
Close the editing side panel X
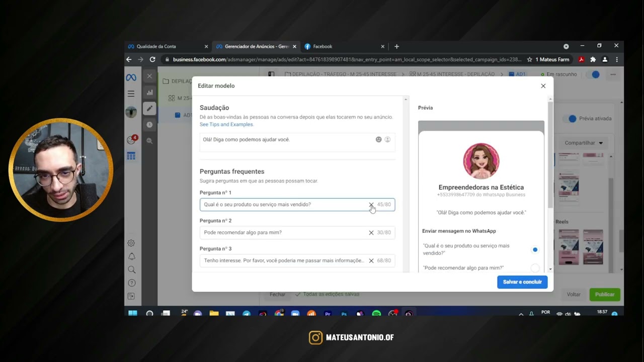click(149, 76)
